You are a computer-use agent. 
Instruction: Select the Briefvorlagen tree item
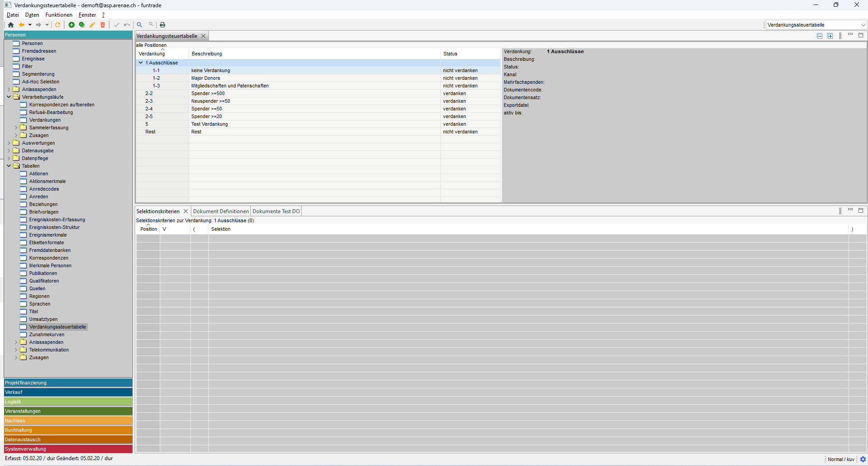(44, 212)
